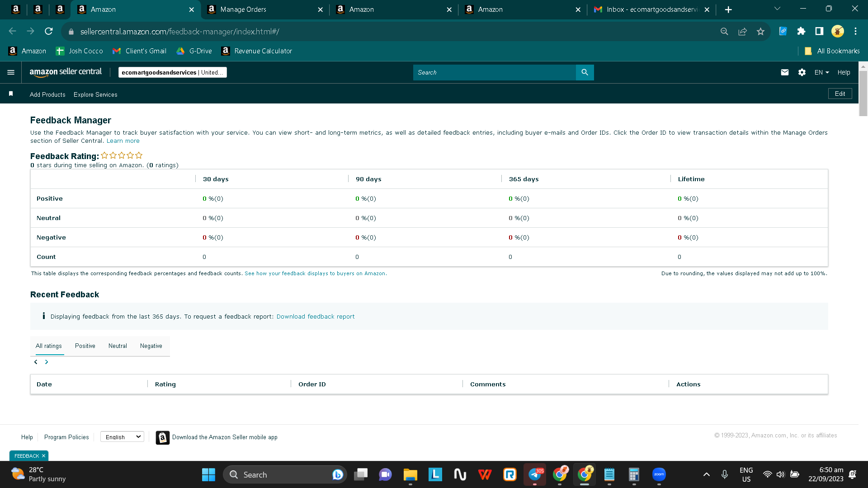Click the Date column header

(44, 384)
